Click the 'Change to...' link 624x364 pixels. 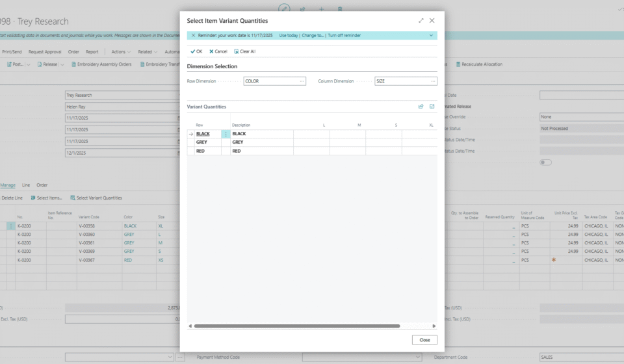pos(313,35)
